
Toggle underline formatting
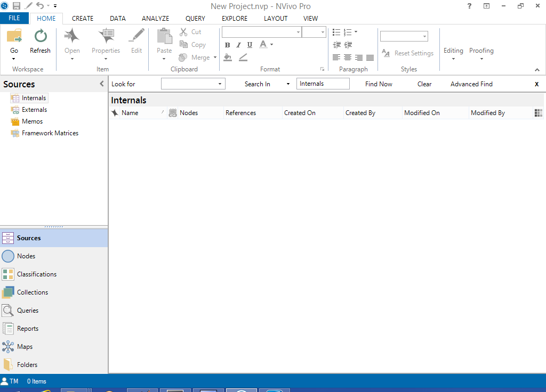249,45
